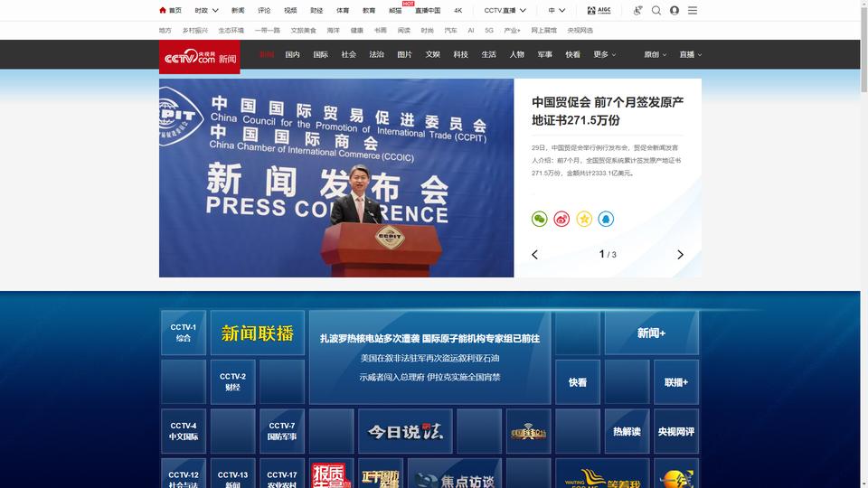Go to next carousel slide arrow
The height and width of the screenshot is (488, 868).
pos(680,255)
